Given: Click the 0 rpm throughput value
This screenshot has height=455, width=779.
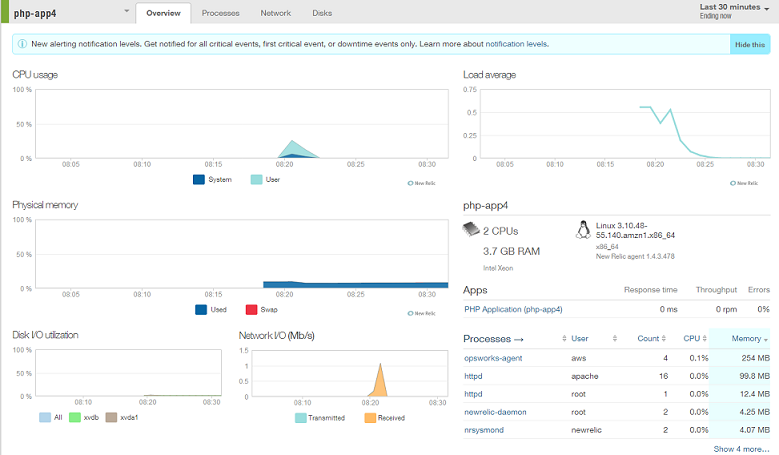Looking at the screenshot, I should tap(726, 309).
